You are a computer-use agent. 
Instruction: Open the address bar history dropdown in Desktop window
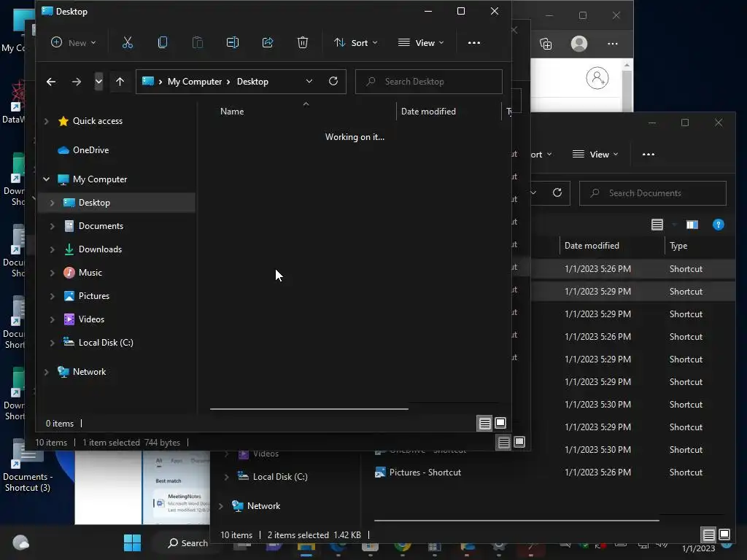tap(309, 82)
